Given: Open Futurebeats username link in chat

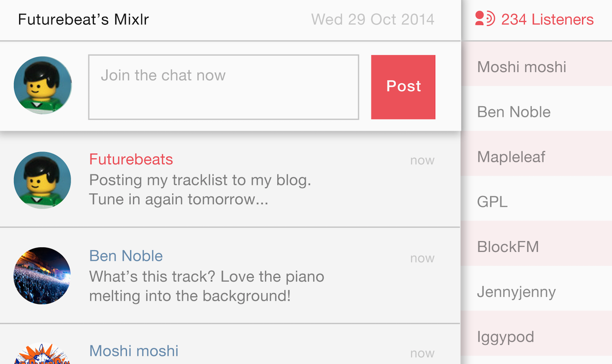Looking at the screenshot, I should [x=131, y=159].
